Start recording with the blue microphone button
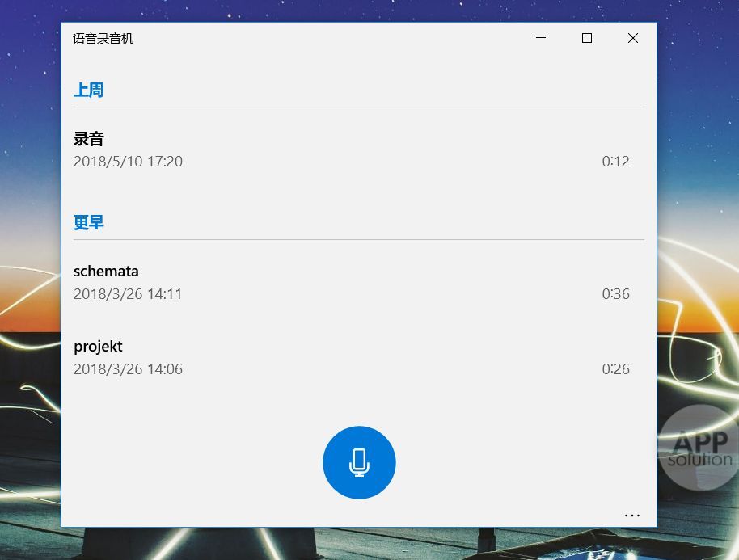This screenshot has width=739, height=560. [359, 462]
